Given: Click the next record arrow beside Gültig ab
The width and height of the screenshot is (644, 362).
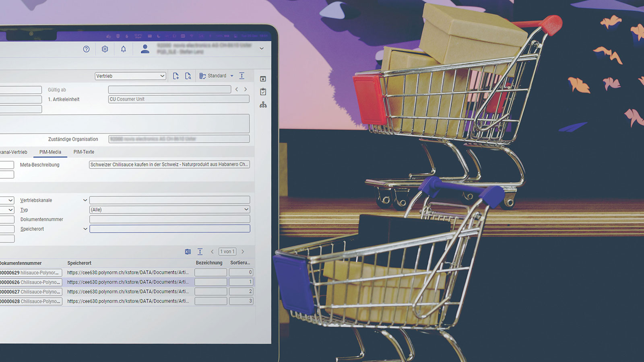Looking at the screenshot, I should coord(246,89).
